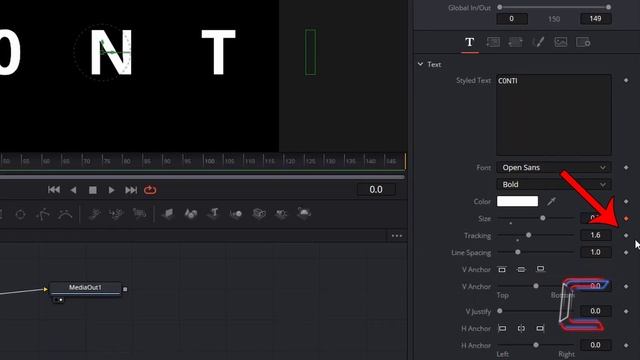Open the Bold font style dropdown
Image resolution: width=640 pixels, height=360 pixels.
(553, 184)
